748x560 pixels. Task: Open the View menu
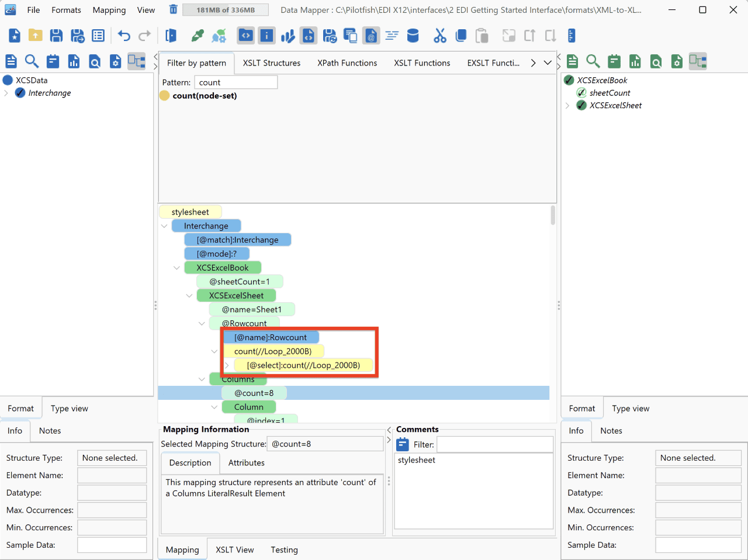pos(146,10)
